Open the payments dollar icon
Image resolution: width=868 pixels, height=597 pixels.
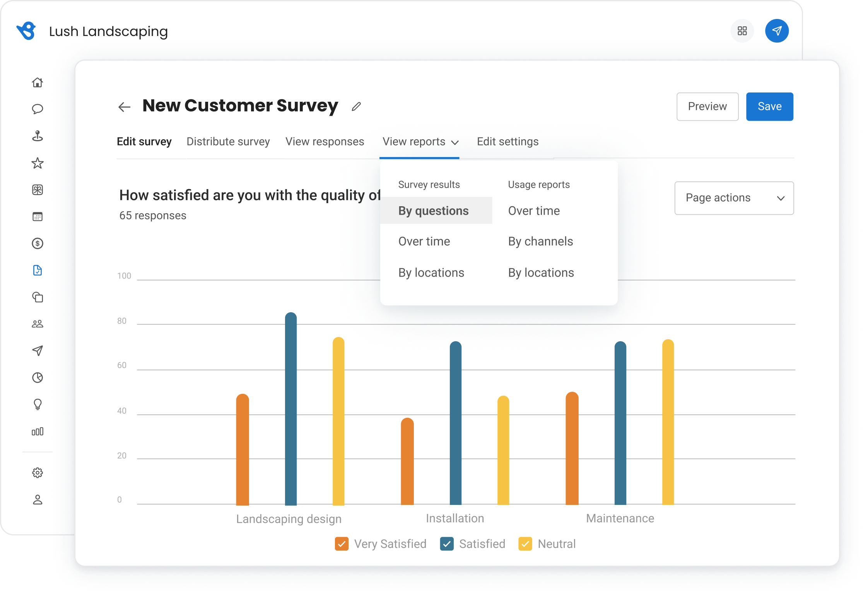coord(38,243)
